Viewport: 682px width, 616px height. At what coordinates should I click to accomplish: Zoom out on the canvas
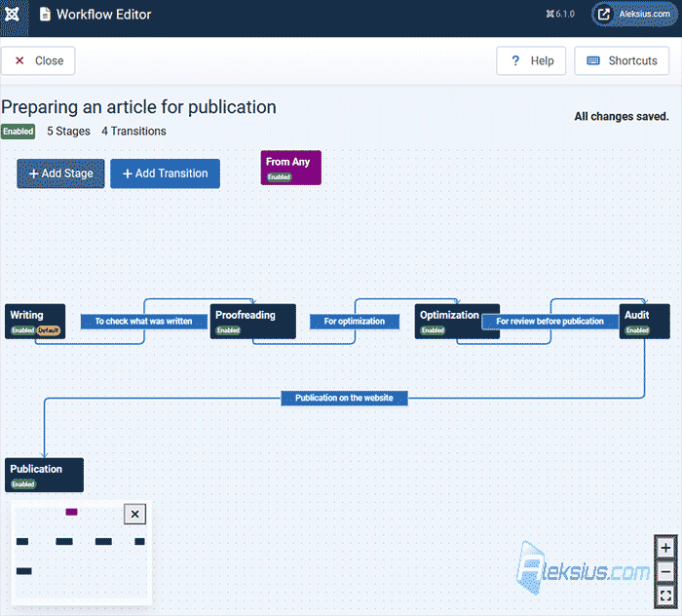(x=665, y=571)
